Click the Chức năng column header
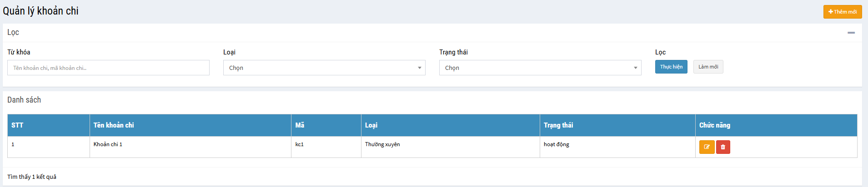 click(x=714, y=125)
